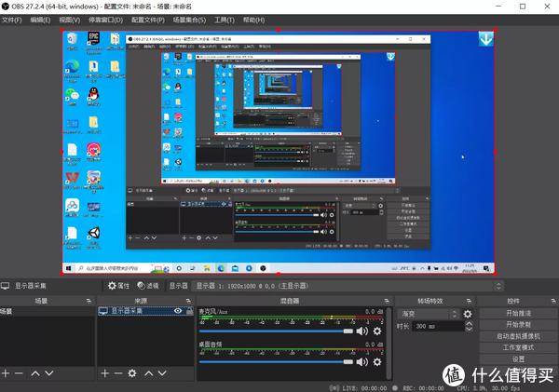
Task: Move source up in Sources panel
Action: click(x=149, y=373)
